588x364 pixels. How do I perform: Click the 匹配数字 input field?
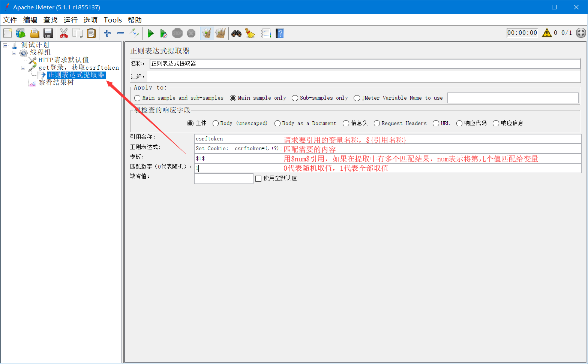pyautogui.click(x=388, y=168)
